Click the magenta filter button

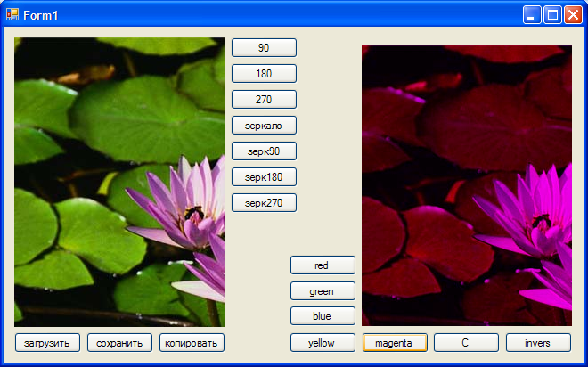tap(395, 343)
